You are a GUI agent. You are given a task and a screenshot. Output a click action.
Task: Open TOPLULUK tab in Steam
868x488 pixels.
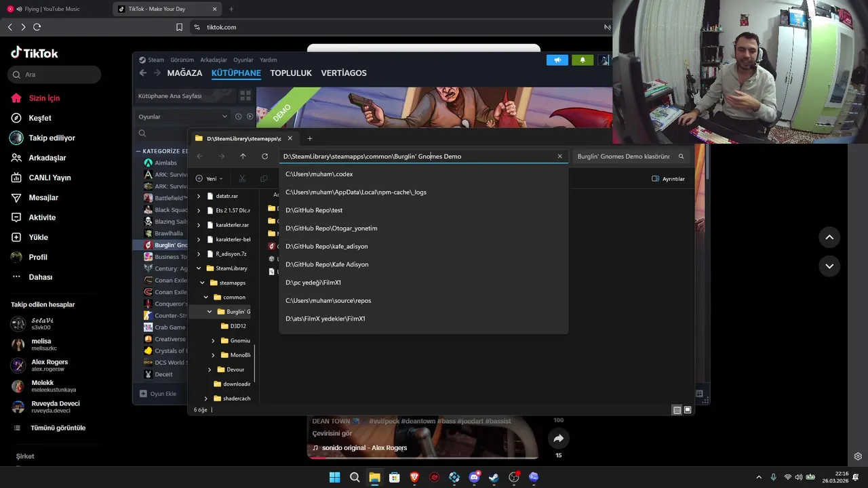pyautogui.click(x=291, y=73)
